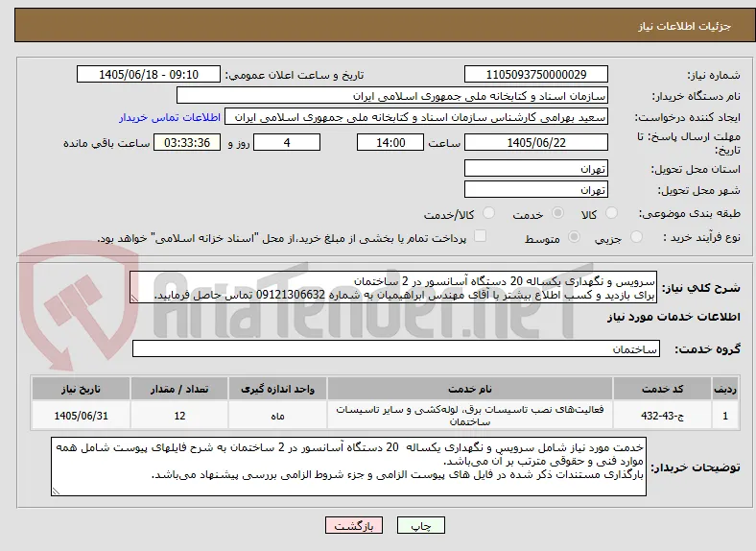Select the کالا radio button
This screenshot has height=551, width=756.
tap(611, 213)
